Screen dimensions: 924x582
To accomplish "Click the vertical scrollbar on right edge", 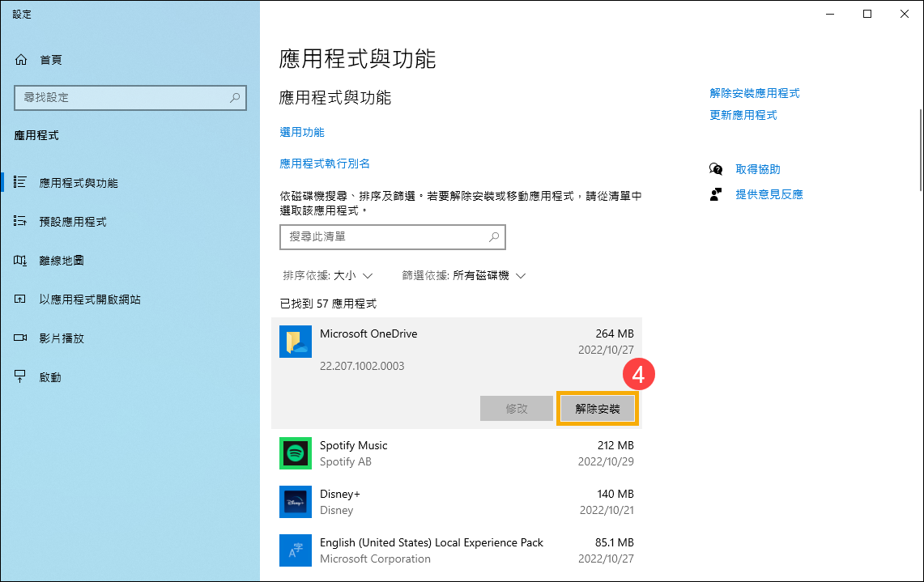I will (x=921, y=151).
